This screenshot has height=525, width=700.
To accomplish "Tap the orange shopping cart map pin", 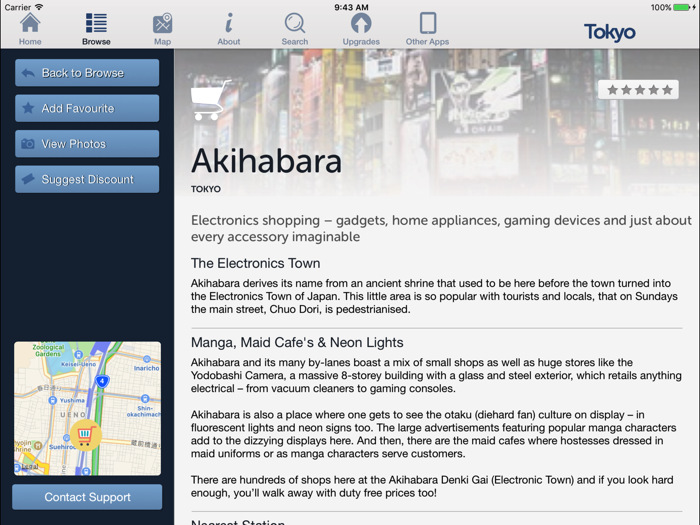I will 86,435.
